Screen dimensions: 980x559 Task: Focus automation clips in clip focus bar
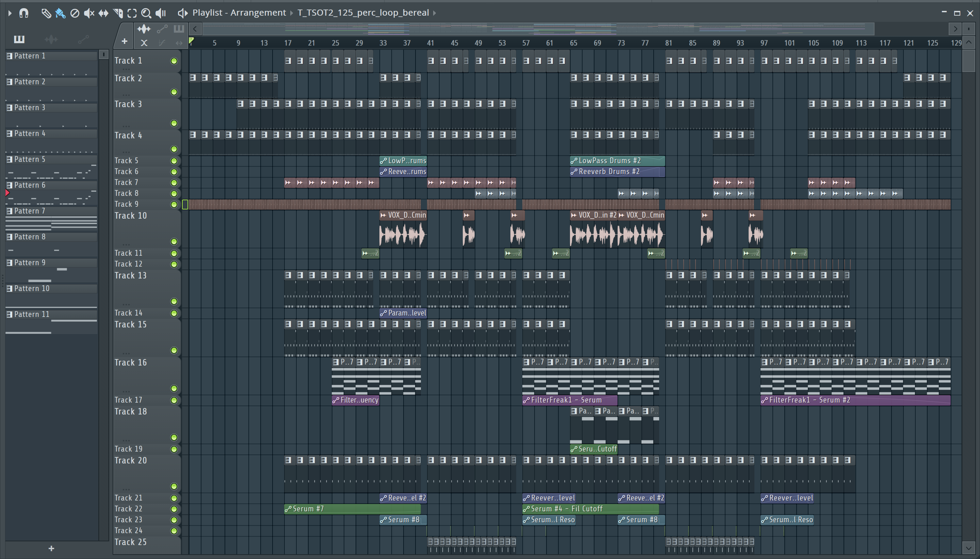[x=162, y=29]
